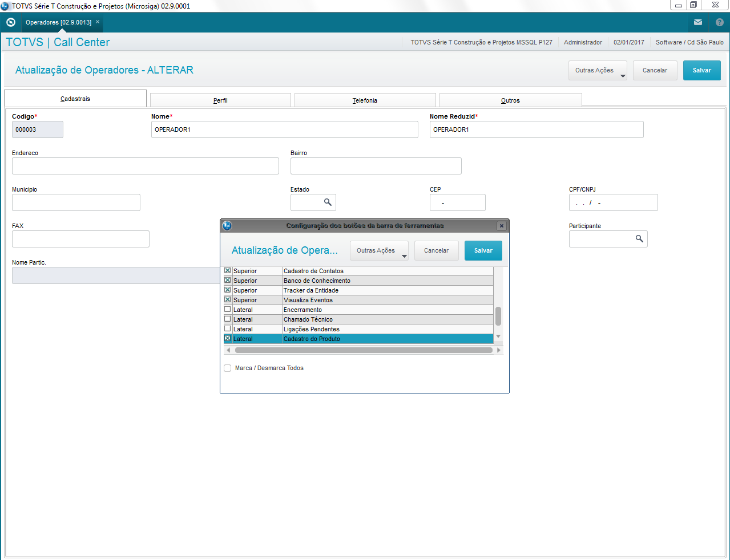Uncheck the Banco de Conhecimento checkbox
Viewport: 730px width, 560px height.
(228, 280)
